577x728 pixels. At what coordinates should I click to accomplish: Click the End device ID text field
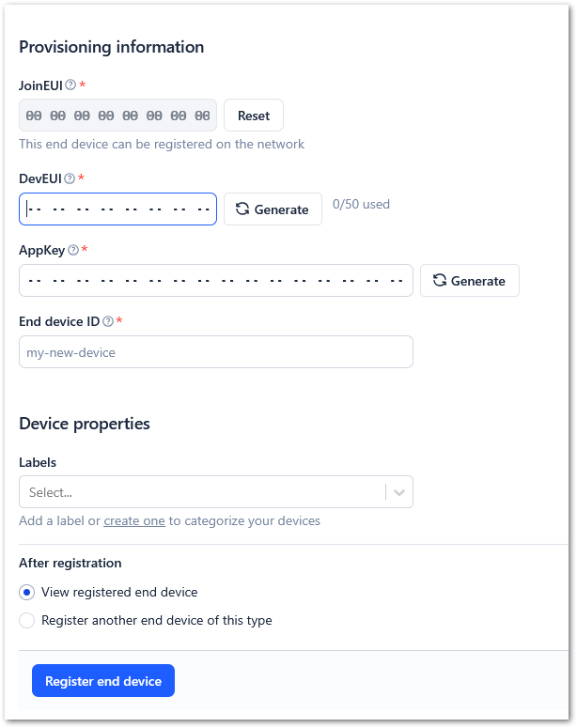pyautogui.click(x=216, y=352)
